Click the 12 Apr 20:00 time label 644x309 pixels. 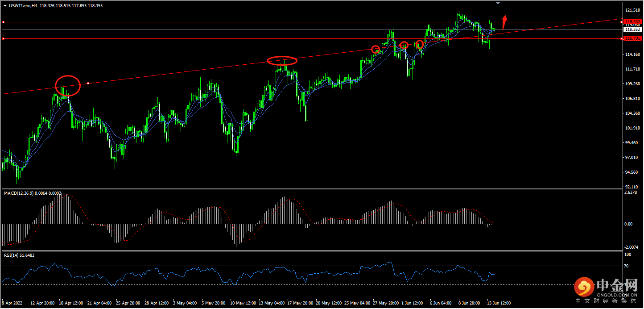coord(42,303)
